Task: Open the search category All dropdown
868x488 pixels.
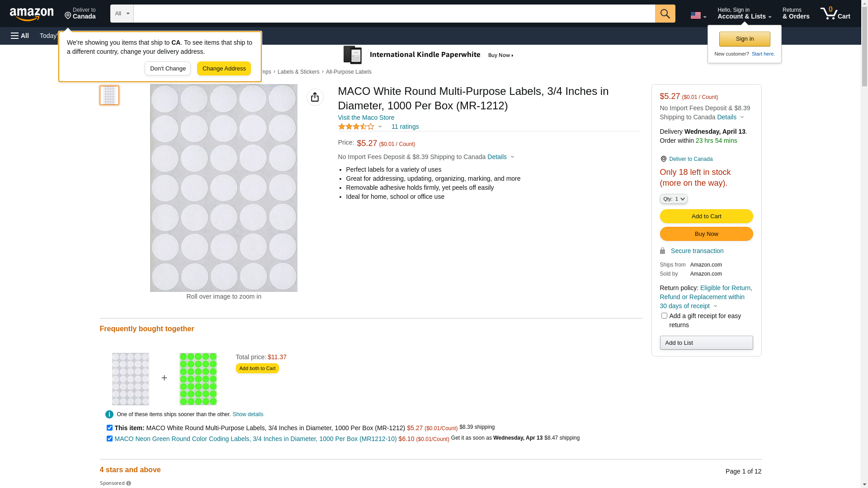Action: (x=122, y=14)
